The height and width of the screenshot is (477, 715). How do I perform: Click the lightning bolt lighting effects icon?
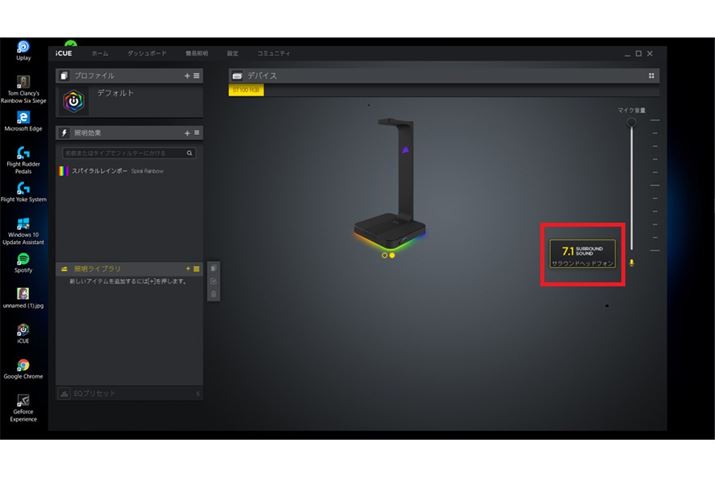(x=64, y=133)
